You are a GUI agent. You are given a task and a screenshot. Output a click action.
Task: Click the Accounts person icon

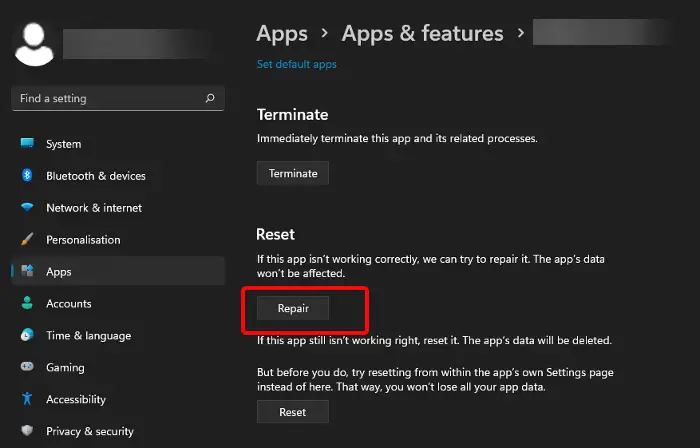(x=27, y=304)
